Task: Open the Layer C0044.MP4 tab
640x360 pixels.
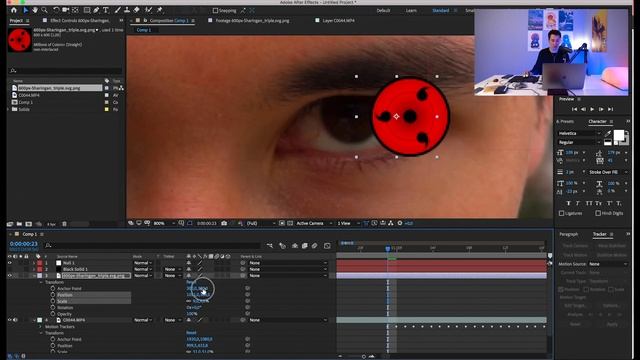Action: point(338,20)
